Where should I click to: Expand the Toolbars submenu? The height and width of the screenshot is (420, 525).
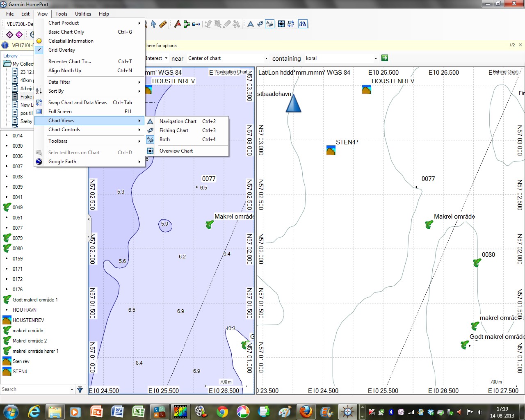pyautogui.click(x=90, y=141)
